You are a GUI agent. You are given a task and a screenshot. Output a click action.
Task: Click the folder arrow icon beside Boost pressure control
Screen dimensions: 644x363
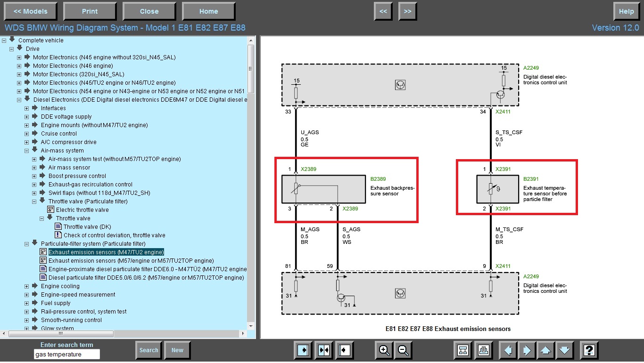click(x=42, y=175)
